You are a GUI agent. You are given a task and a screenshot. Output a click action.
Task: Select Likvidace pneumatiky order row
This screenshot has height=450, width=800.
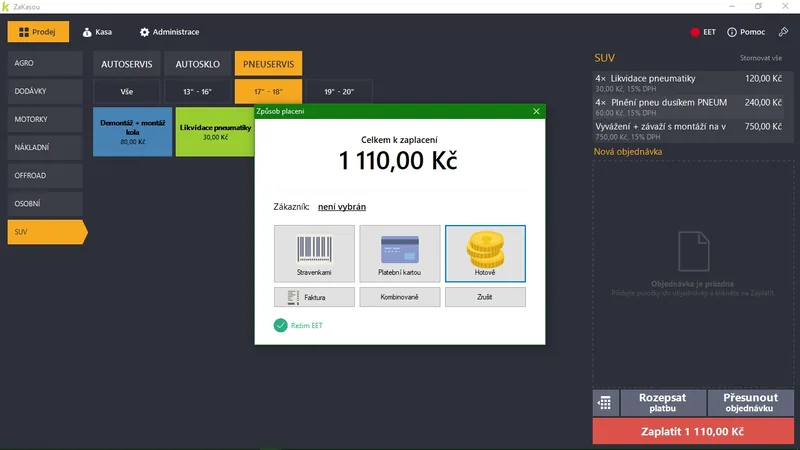[688, 83]
